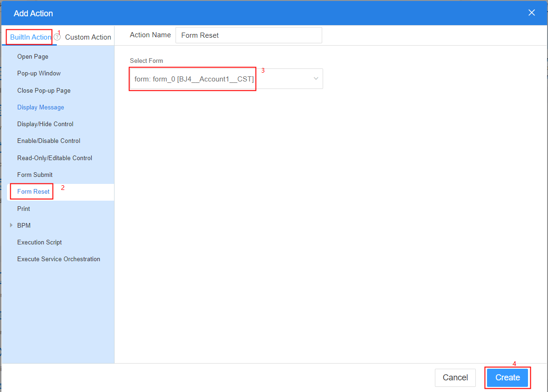The width and height of the screenshot is (548, 392).
Task: Close the Add Action dialog
Action: click(531, 13)
